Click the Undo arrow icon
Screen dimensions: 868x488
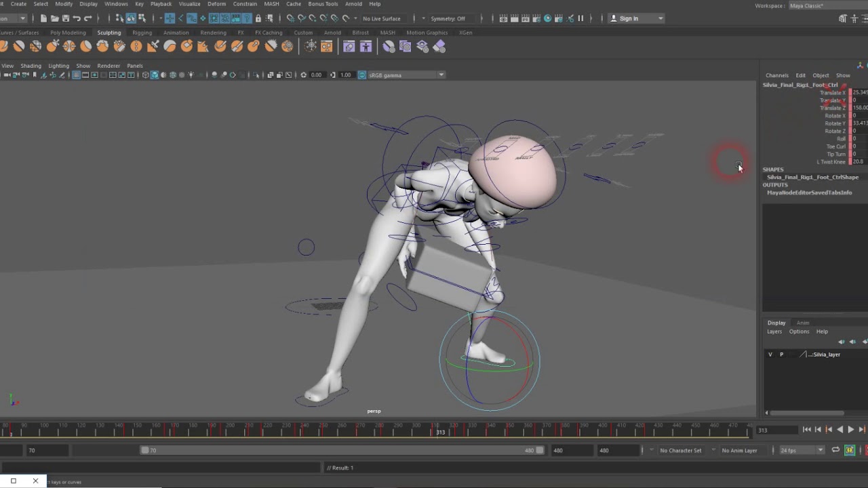(77, 18)
